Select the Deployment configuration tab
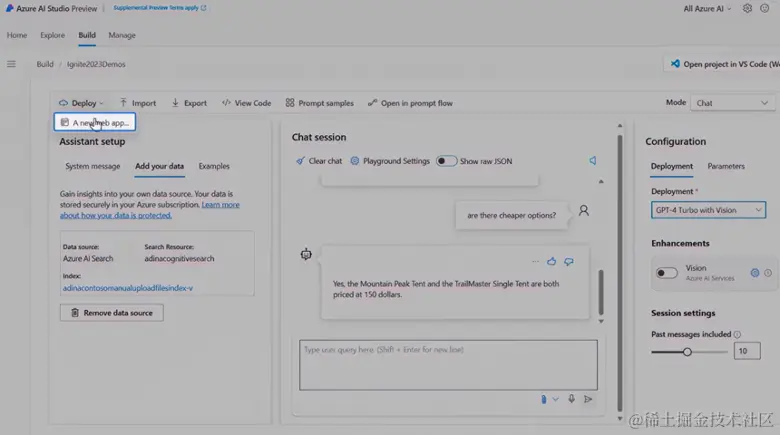Screen dimensions: 780x435 coord(672,166)
